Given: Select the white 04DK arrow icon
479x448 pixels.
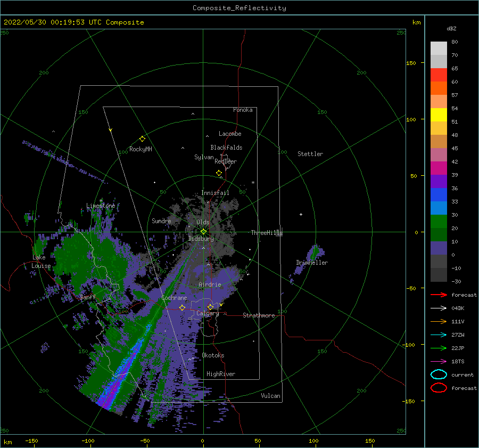Looking at the screenshot, I should pyautogui.click(x=439, y=308).
